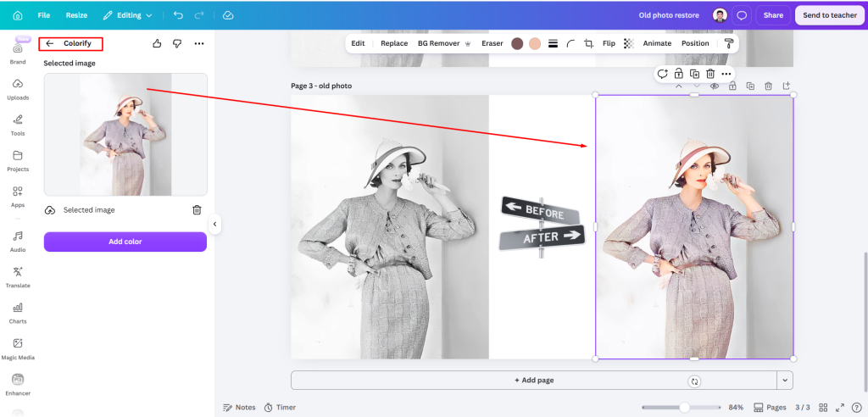Delete page 3 using page header trash
The width and height of the screenshot is (868, 417).
click(x=768, y=86)
